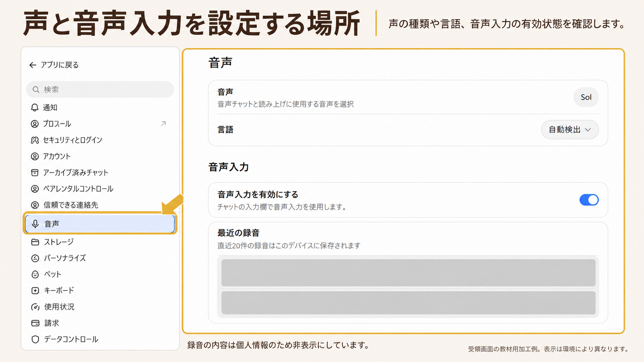Select the second hidden recording under 最近の録音
The image size is (644, 362).
[408, 303]
